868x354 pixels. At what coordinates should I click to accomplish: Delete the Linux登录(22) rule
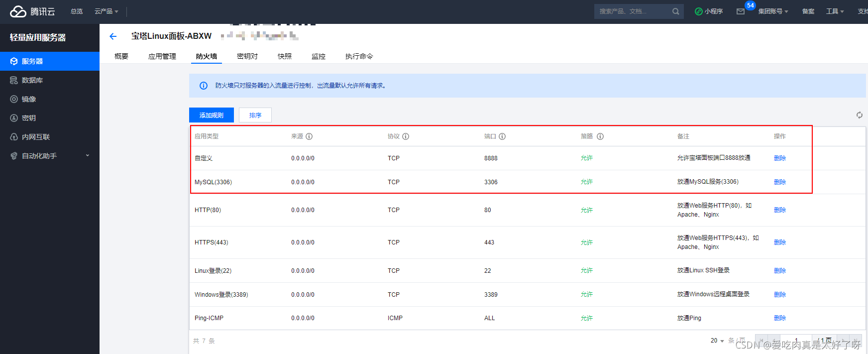(780, 271)
